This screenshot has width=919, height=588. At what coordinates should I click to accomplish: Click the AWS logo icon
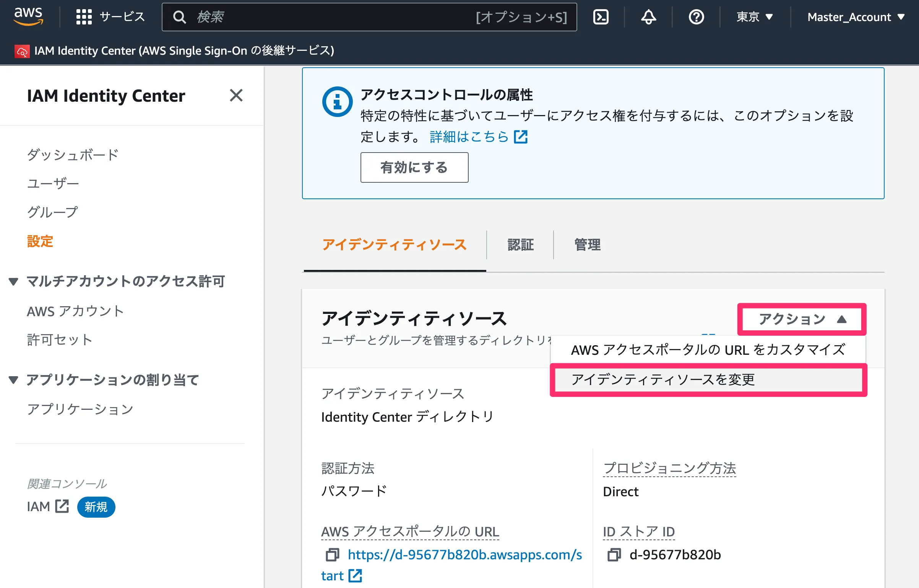28,17
